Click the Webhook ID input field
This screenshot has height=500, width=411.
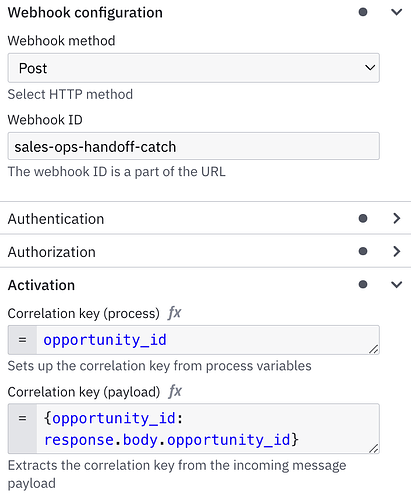(194, 146)
